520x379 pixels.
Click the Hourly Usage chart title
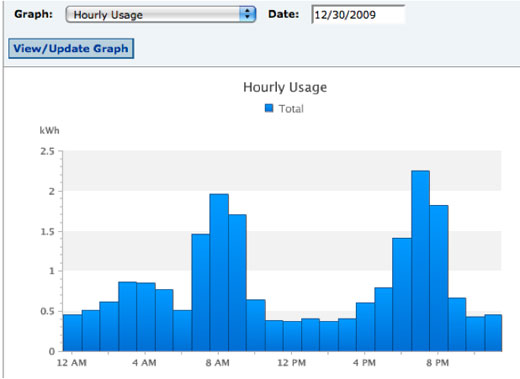285,87
